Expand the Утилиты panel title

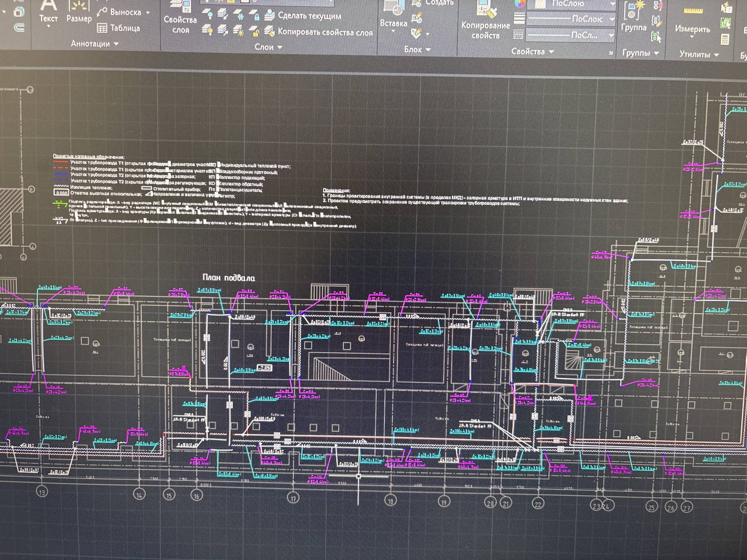coord(699,55)
